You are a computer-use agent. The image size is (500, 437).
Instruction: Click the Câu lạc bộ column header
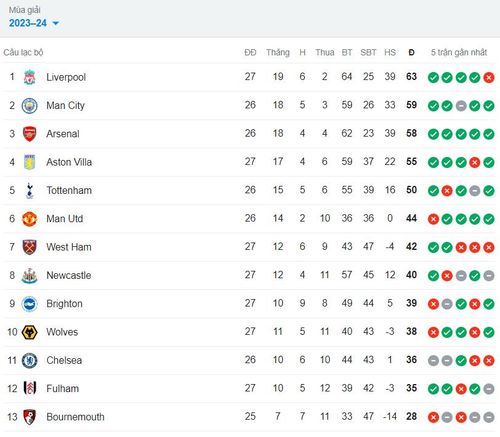(x=23, y=52)
